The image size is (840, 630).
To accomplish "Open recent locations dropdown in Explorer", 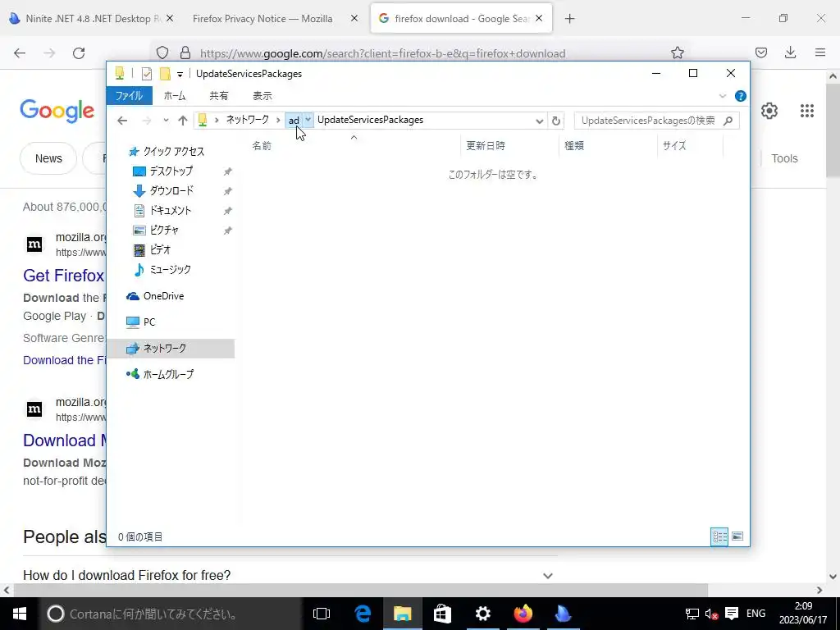I will pyautogui.click(x=166, y=121).
